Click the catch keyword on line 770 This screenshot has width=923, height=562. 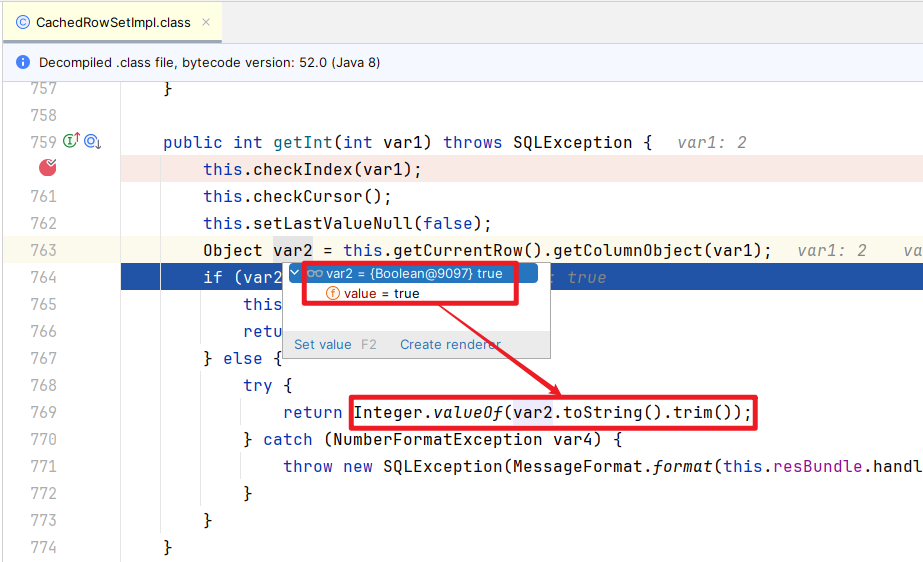coord(288,440)
